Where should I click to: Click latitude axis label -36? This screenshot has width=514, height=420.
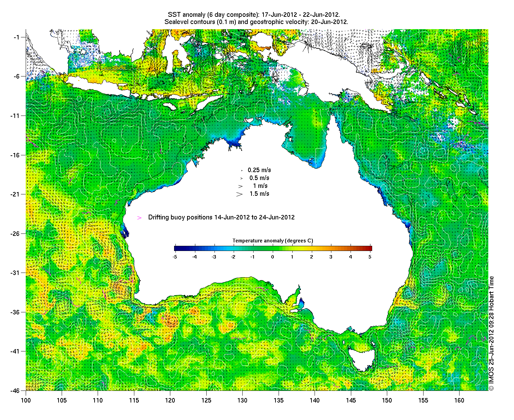tap(15, 312)
